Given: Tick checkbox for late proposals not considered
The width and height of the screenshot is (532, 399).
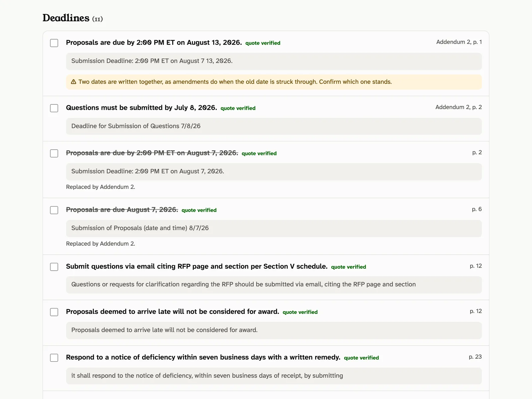Looking at the screenshot, I should 54,312.
